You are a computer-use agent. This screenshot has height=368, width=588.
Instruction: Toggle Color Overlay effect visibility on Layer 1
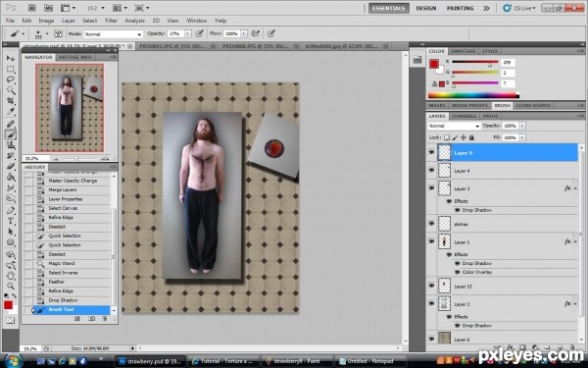[x=457, y=272]
